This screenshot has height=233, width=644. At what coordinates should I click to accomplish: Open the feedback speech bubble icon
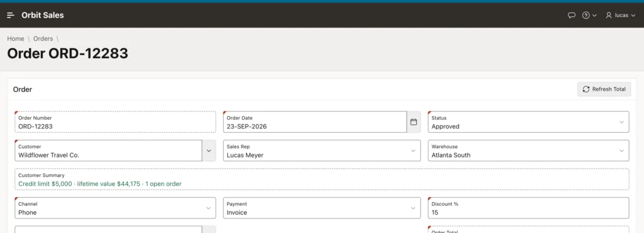[x=571, y=15]
